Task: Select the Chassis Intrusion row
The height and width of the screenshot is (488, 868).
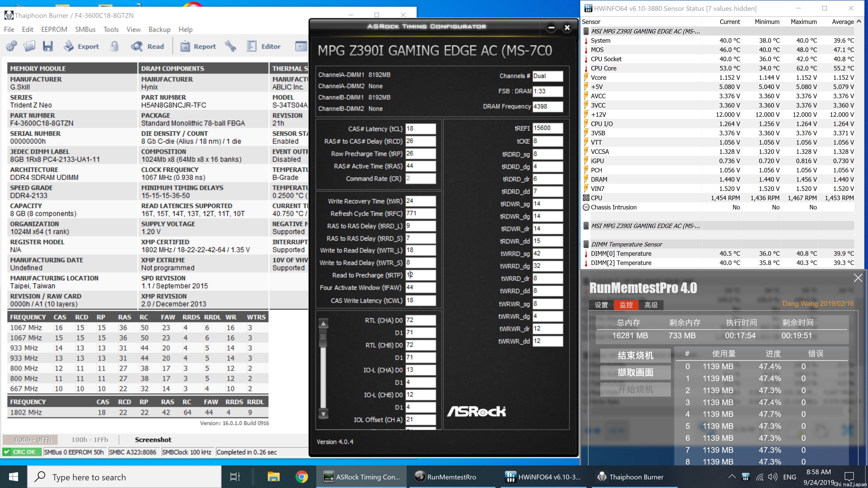Action: (x=718, y=207)
